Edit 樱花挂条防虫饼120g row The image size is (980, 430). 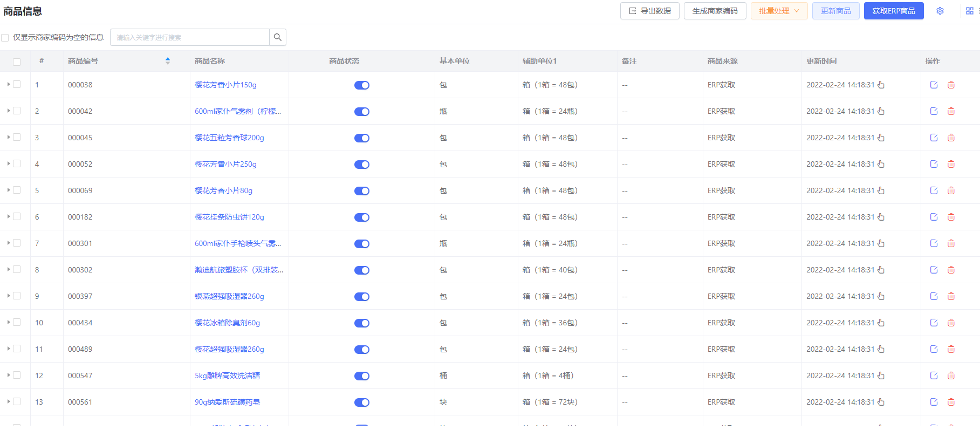point(934,217)
